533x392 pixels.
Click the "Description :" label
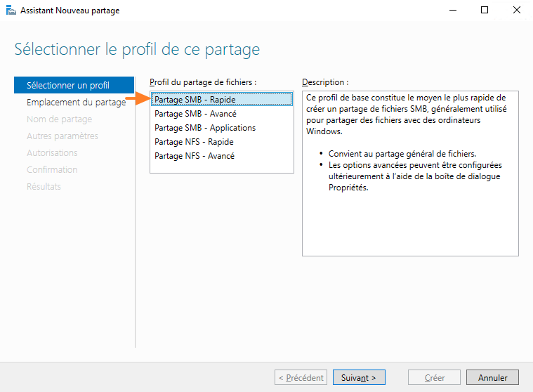pos(325,82)
